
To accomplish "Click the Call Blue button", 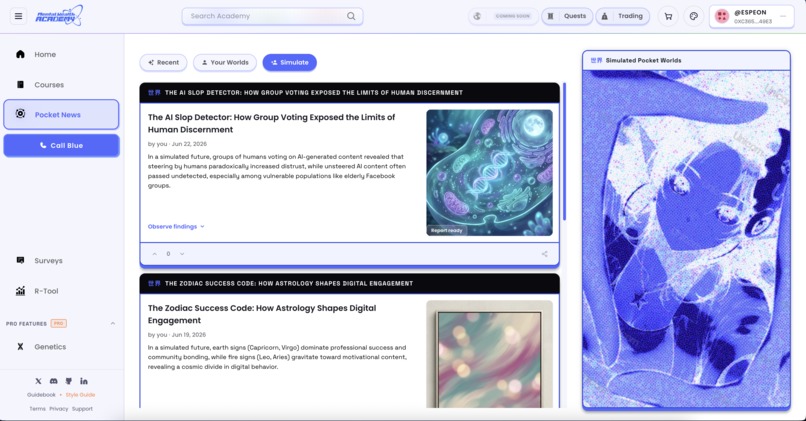I will pyautogui.click(x=61, y=145).
